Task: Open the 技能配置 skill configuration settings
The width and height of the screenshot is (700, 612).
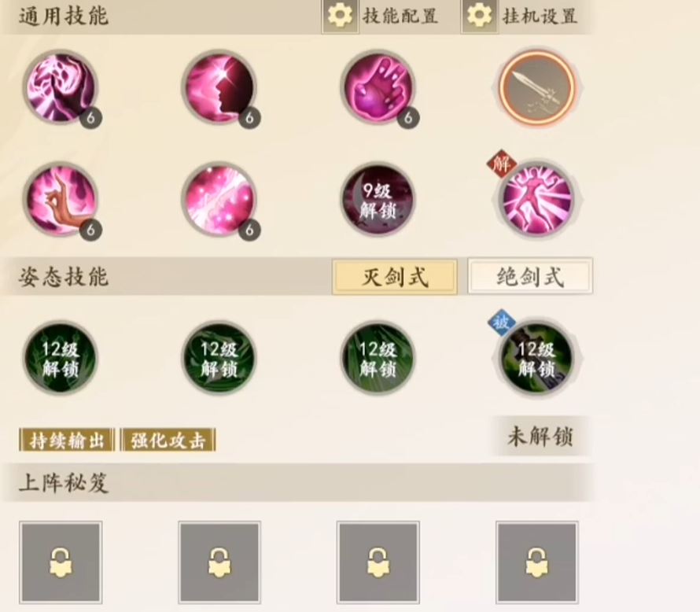Action: 382,17
